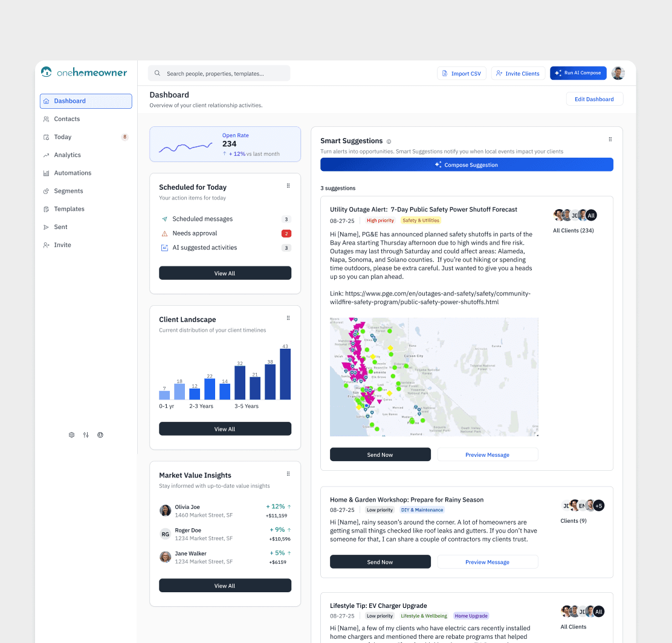
Task: Click Olivia Joe's avatar
Action: [x=165, y=511]
